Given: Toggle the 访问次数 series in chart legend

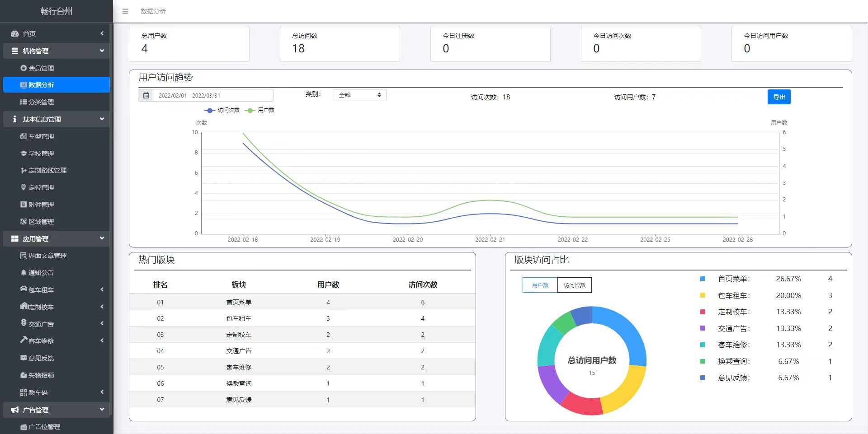Looking at the screenshot, I should pyautogui.click(x=222, y=110).
